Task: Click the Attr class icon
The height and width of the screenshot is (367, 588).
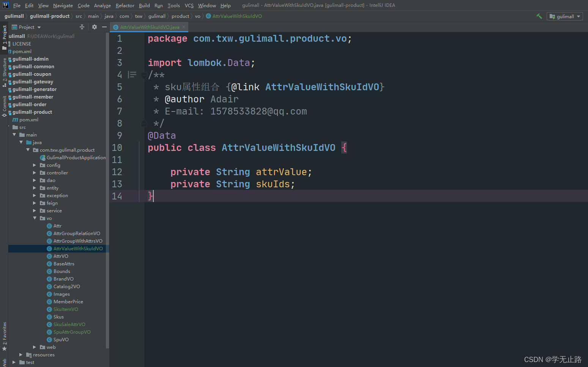Action: (x=49, y=226)
